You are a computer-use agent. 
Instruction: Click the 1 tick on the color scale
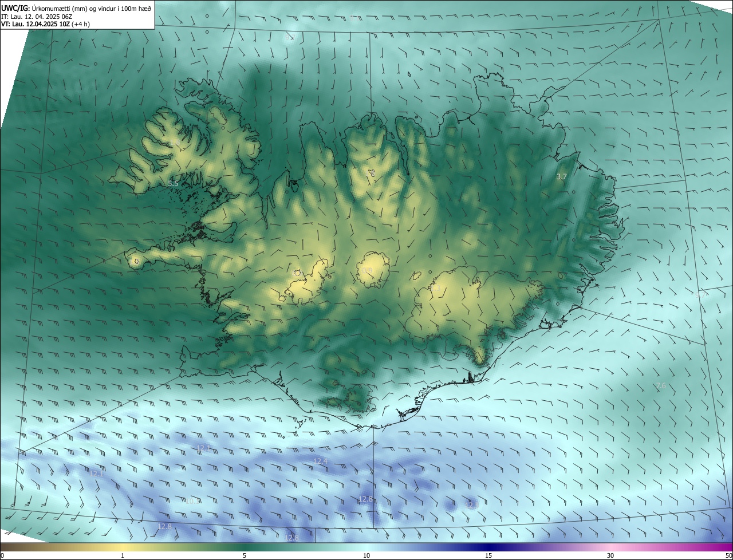point(123,555)
